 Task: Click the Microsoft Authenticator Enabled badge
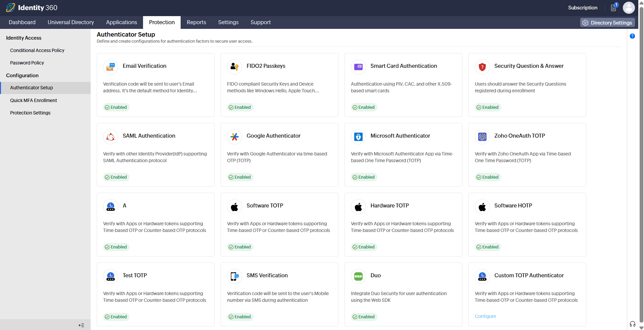tap(364, 177)
